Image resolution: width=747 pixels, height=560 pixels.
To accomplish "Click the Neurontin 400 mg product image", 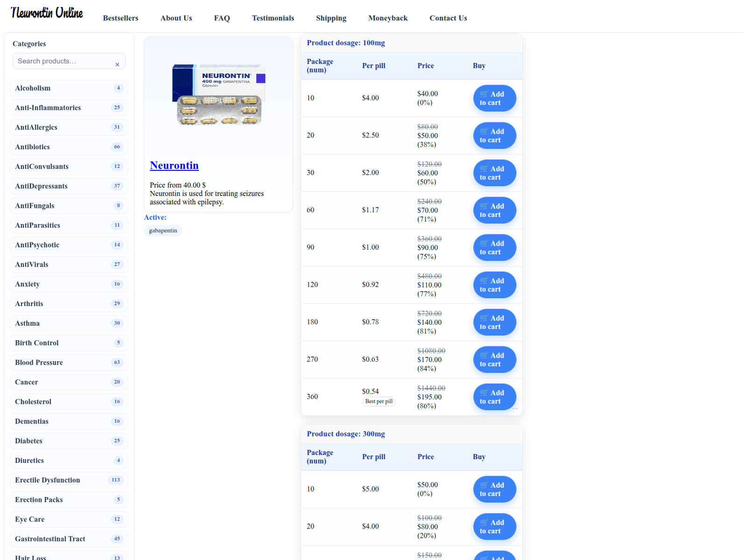I will (218, 95).
